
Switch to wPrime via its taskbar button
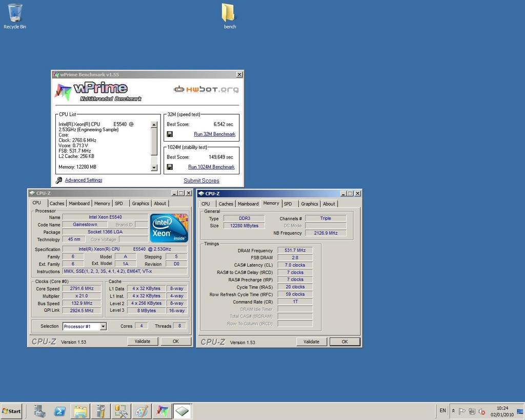click(x=163, y=411)
